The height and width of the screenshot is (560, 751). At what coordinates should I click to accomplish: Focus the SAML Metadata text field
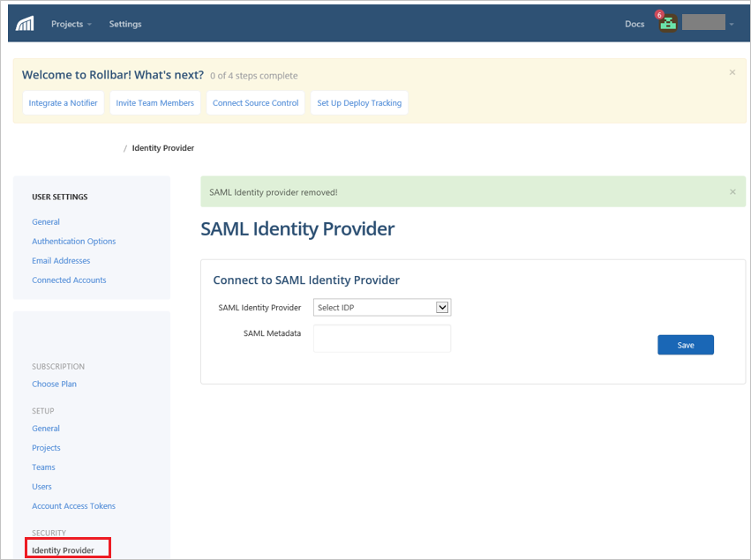(382, 339)
